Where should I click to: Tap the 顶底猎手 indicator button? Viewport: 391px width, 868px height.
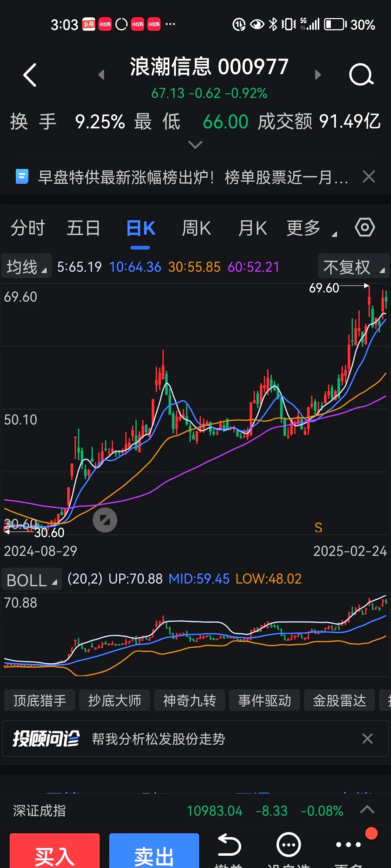[40, 701]
